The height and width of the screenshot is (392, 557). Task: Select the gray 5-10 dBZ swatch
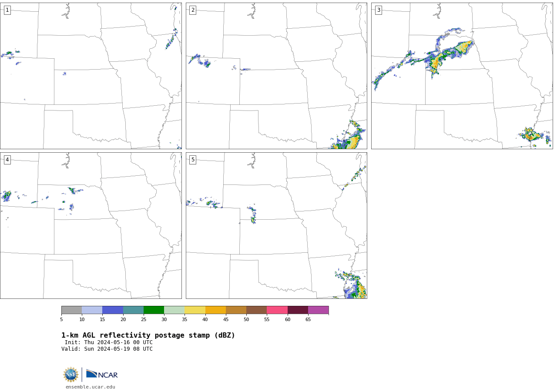click(71, 310)
